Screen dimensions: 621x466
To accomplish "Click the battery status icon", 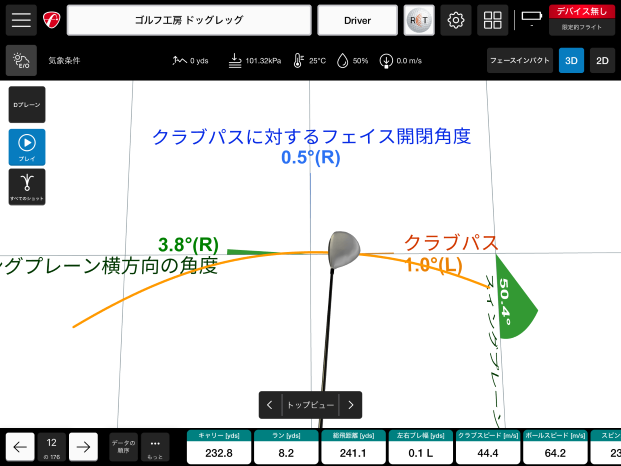I will tap(531, 17).
